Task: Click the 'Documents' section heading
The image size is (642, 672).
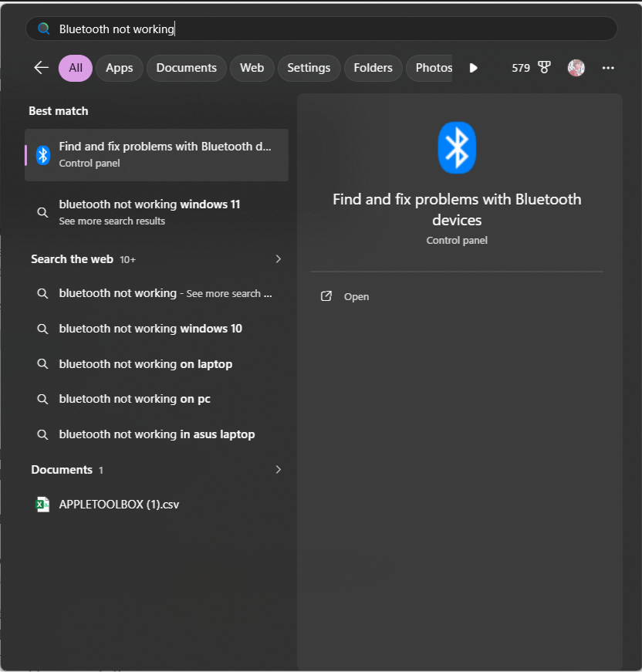Action: coord(62,470)
